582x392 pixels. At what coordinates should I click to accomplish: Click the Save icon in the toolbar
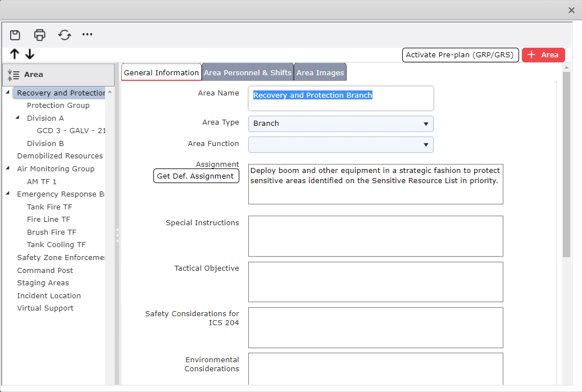15,34
